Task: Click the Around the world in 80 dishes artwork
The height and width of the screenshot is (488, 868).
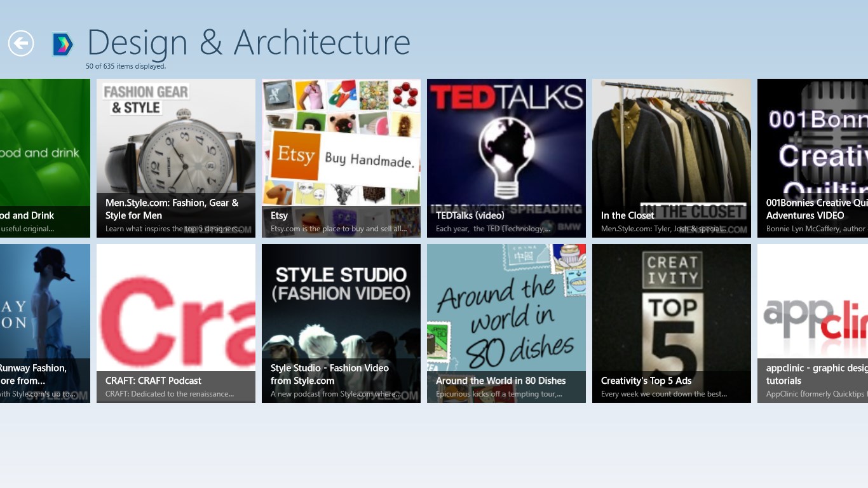Action: pos(506,311)
